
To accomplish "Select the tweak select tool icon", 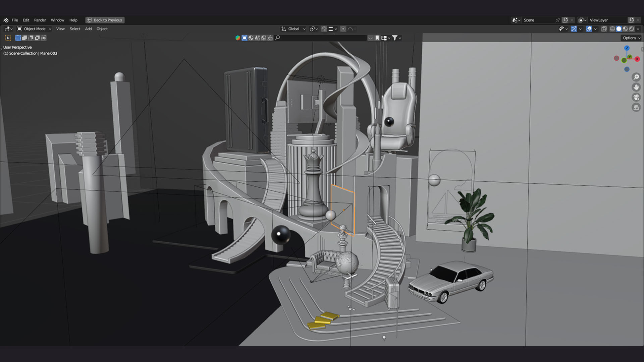I will coord(8,38).
